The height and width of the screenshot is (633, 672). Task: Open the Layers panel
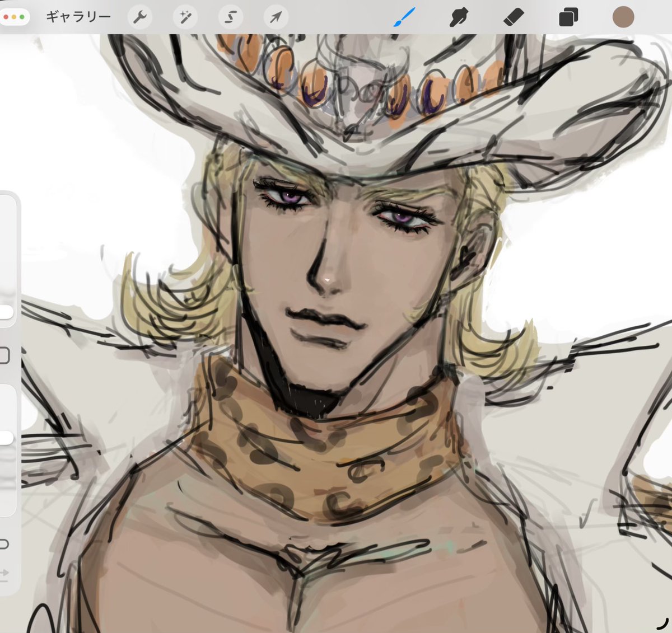click(568, 17)
